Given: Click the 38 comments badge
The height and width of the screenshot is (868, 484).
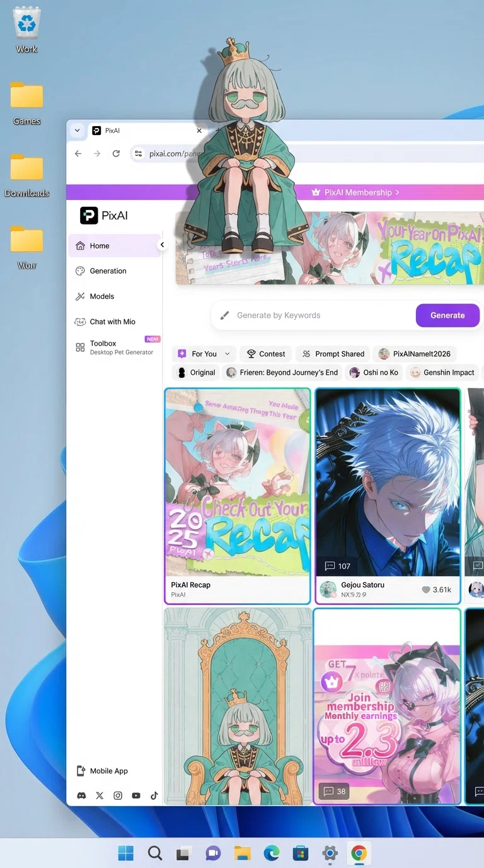Looking at the screenshot, I should pos(334,791).
